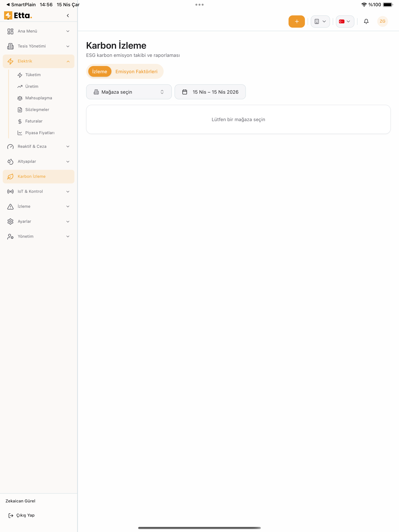The height and width of the screenshot is (532, 399).
Task: Click the calendar icon in date picker
Action: pos(184,92)
